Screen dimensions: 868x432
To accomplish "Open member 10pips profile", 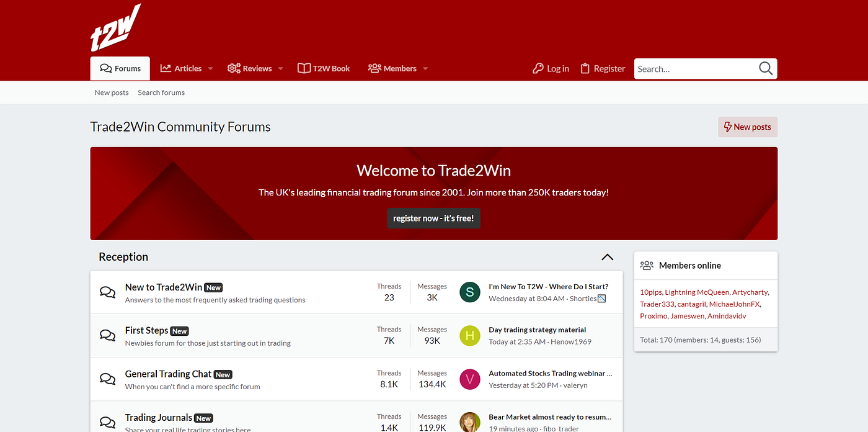I will (x=651, y=292).
